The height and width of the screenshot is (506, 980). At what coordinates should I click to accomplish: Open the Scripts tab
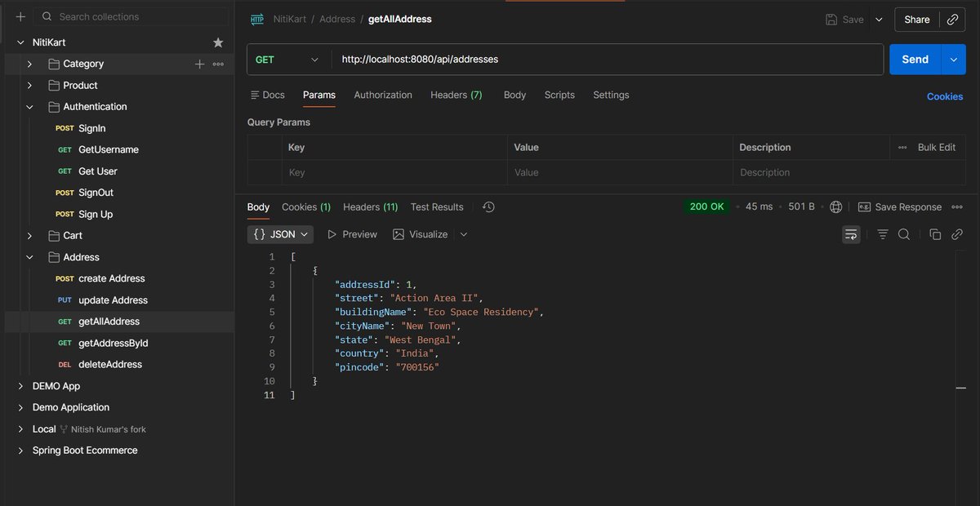pos(559,95)
